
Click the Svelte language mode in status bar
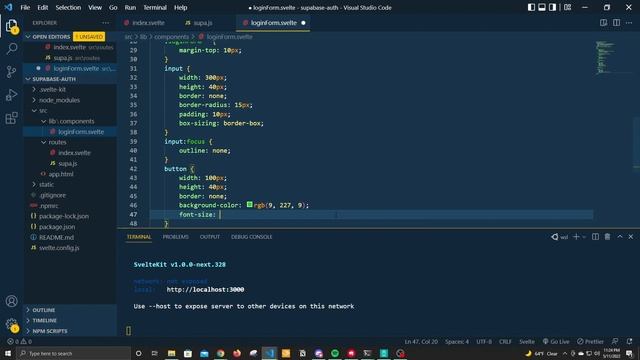tap(527, 341)
